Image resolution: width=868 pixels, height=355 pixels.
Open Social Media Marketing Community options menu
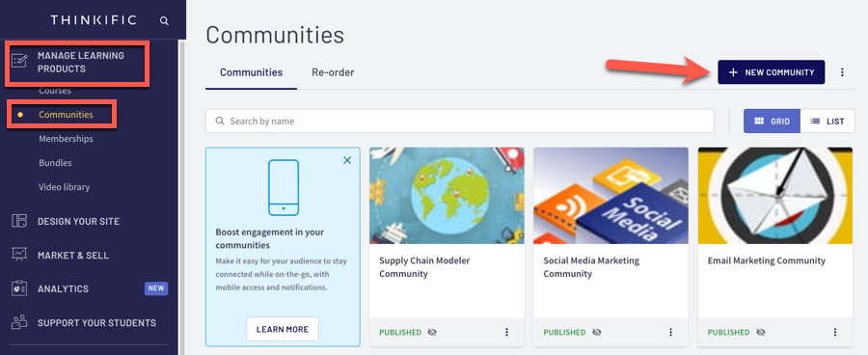coord(670,332)
